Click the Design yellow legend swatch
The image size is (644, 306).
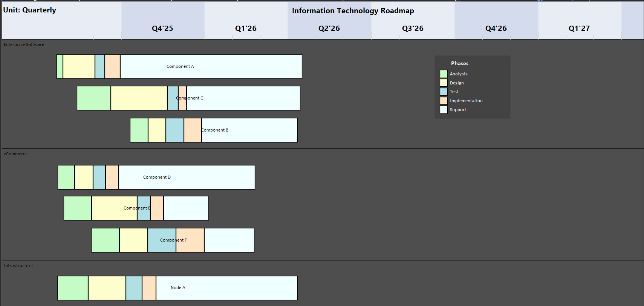coord(444,83)
